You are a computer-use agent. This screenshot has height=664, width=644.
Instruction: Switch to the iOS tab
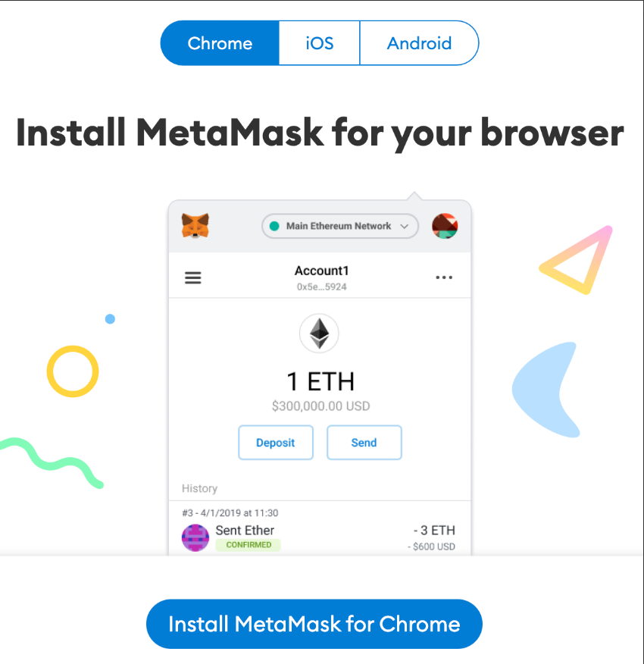click(319, 43)
